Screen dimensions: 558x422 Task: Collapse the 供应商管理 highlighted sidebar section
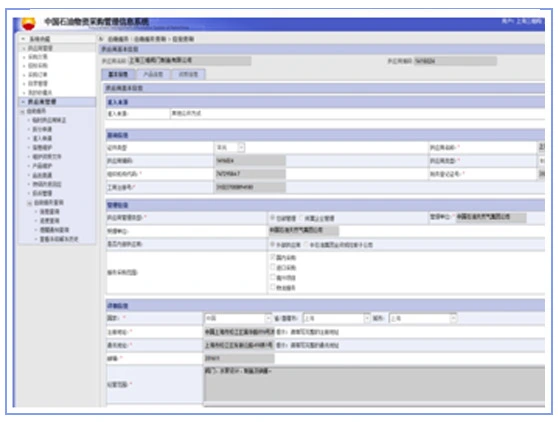coord(23,102)
